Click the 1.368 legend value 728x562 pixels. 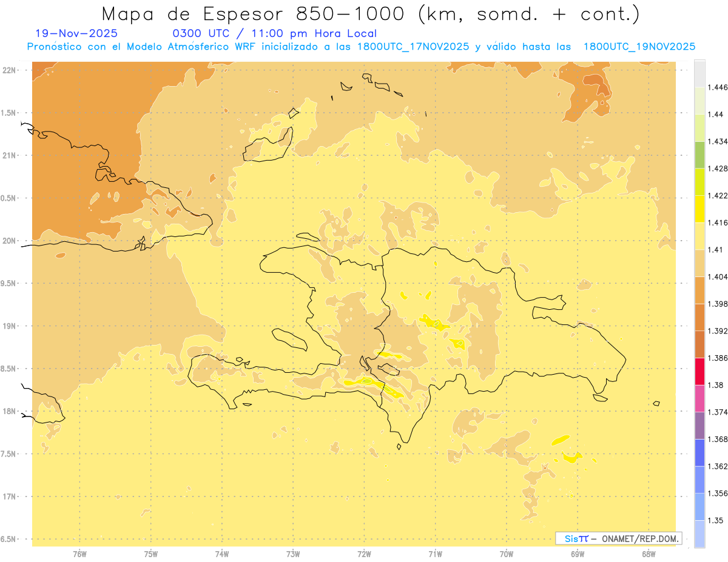[x=718, y=439]
